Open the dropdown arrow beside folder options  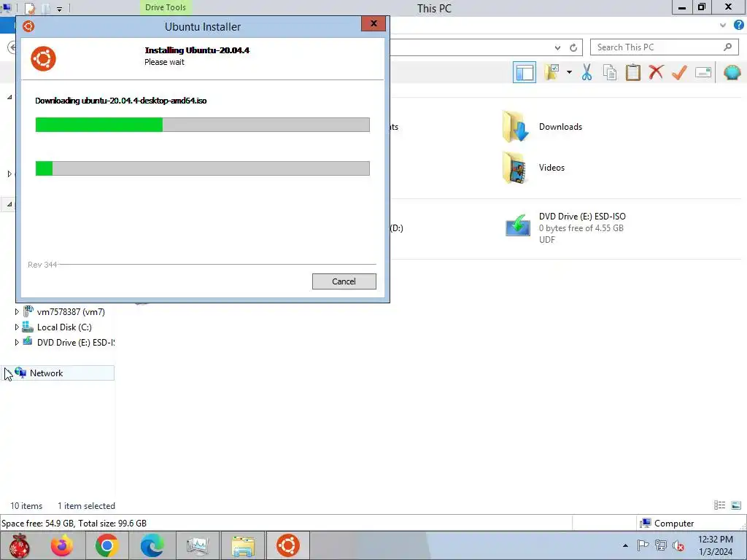[569, 72]
